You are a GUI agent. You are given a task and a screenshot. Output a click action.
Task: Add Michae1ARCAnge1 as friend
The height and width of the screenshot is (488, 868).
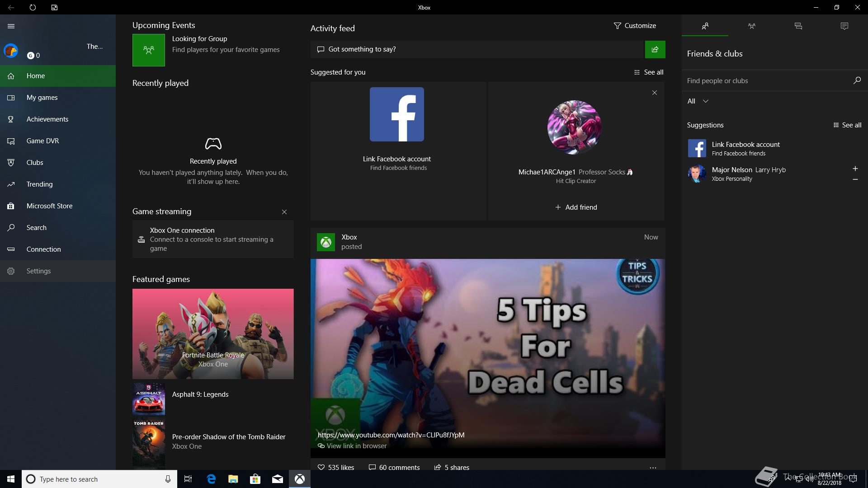tap(576, 207)
